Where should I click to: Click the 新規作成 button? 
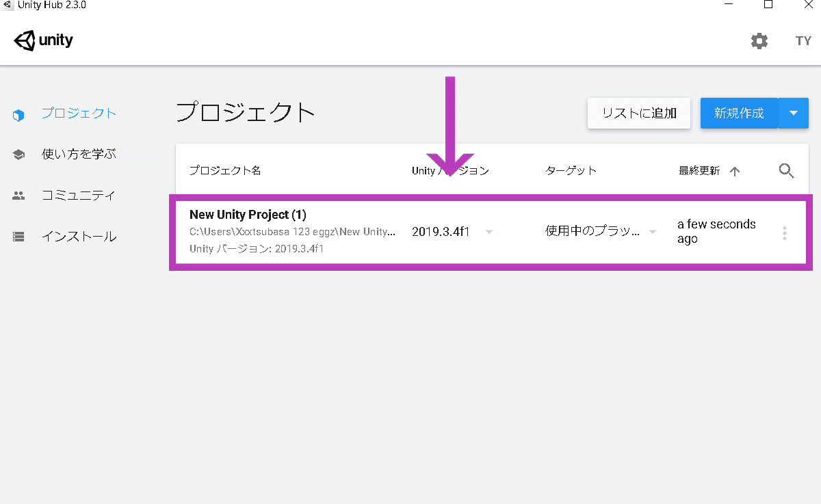739,114
